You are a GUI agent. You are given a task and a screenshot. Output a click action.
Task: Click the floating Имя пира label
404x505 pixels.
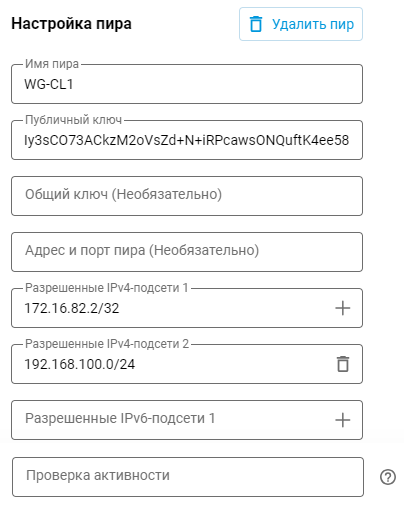[x=52, y=64]
